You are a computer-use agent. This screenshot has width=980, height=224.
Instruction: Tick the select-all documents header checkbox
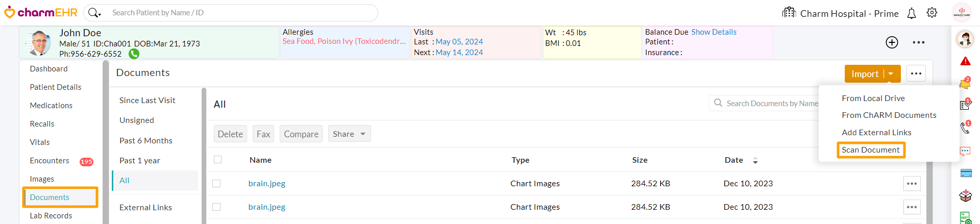(x=218, y=160)
